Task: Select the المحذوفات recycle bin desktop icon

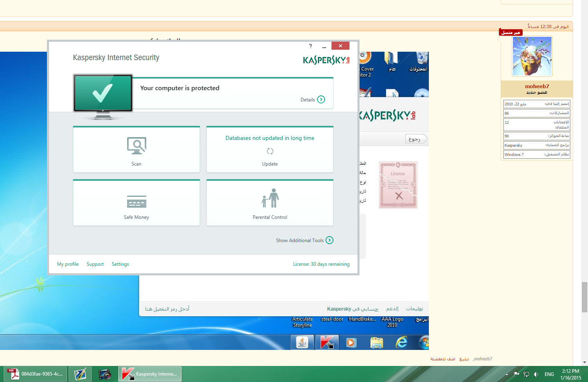Action: (x=419, y=62)
